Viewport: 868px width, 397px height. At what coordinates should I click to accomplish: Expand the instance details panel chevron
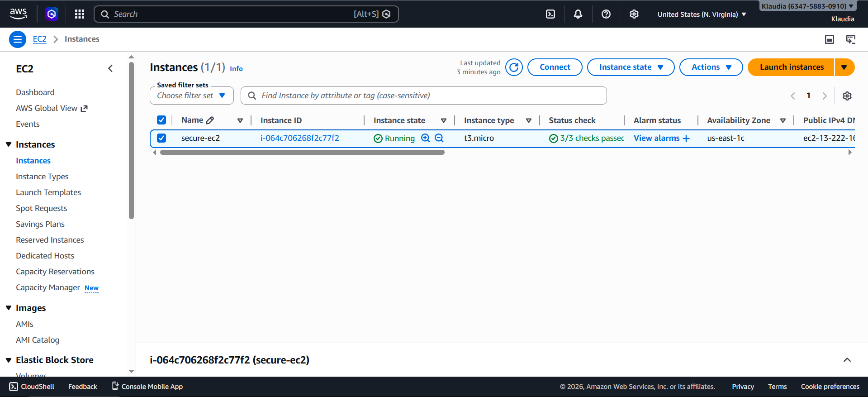(847, 360)
